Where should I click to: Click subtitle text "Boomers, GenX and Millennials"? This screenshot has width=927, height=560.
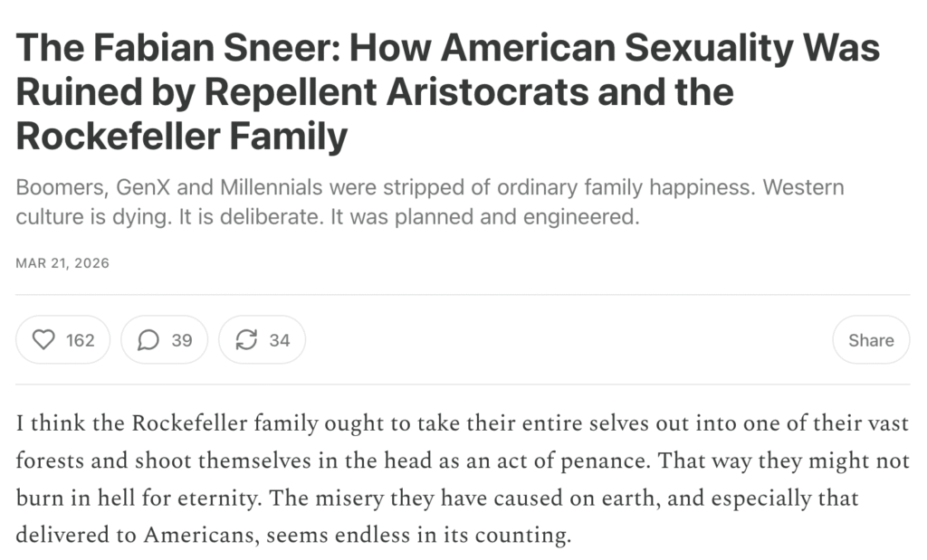145,189
